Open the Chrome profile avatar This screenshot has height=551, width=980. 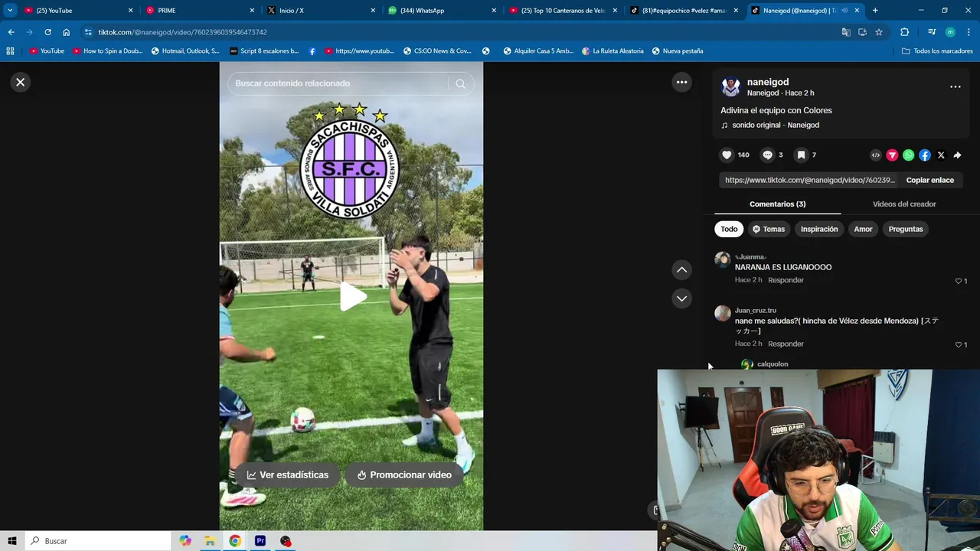click(950, 32)
